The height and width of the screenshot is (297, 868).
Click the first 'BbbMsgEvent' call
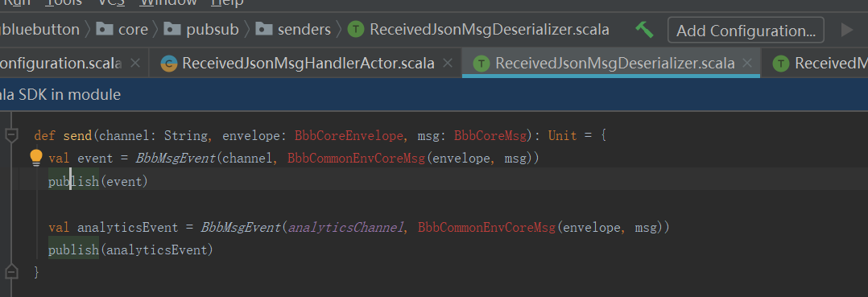pyautogui.click(x=176, y=159)
